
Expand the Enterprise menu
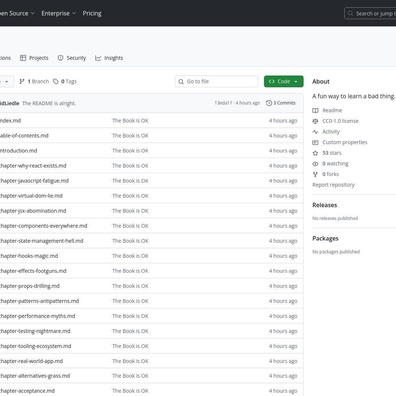click(59, 13)
